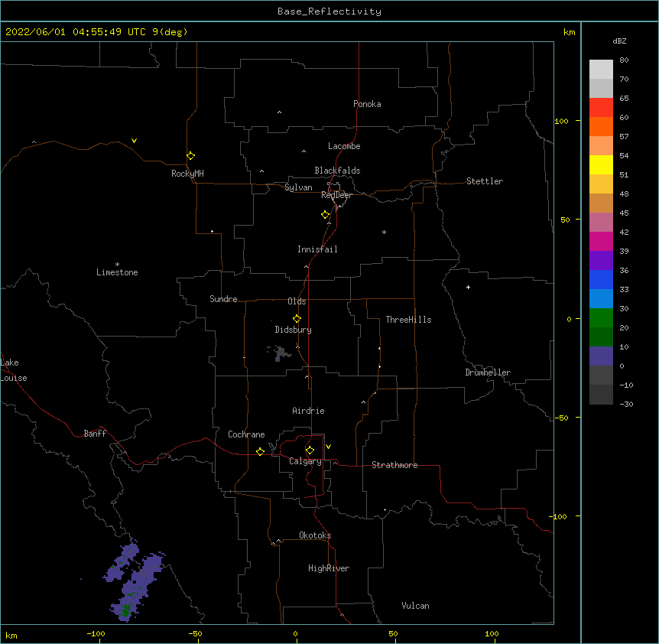Click the Limestone label

pyautogui.click(x=117, y=272)
